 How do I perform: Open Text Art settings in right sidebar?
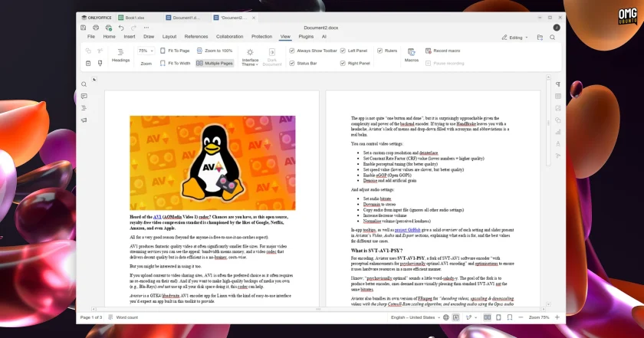tap(558, 144)
